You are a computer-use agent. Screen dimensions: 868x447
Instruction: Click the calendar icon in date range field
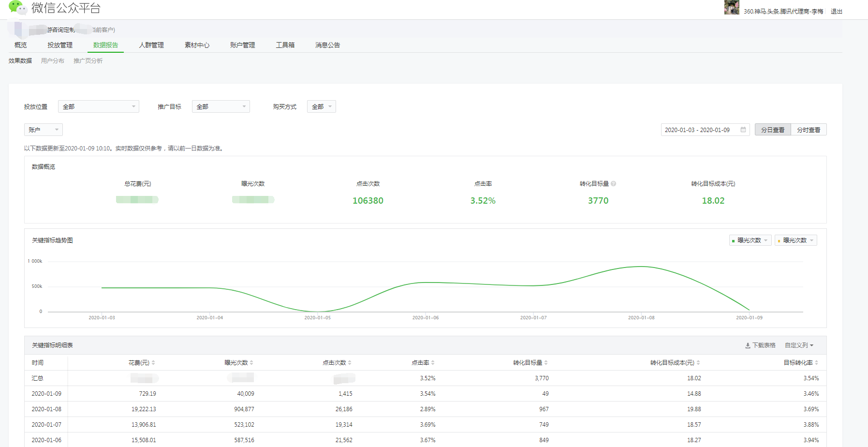(x=743, y=130)
